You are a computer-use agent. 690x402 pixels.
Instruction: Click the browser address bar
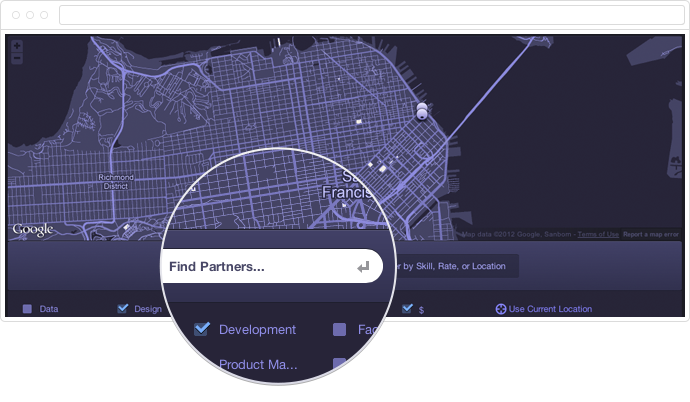pyautogui.click(x=372, y=15)
